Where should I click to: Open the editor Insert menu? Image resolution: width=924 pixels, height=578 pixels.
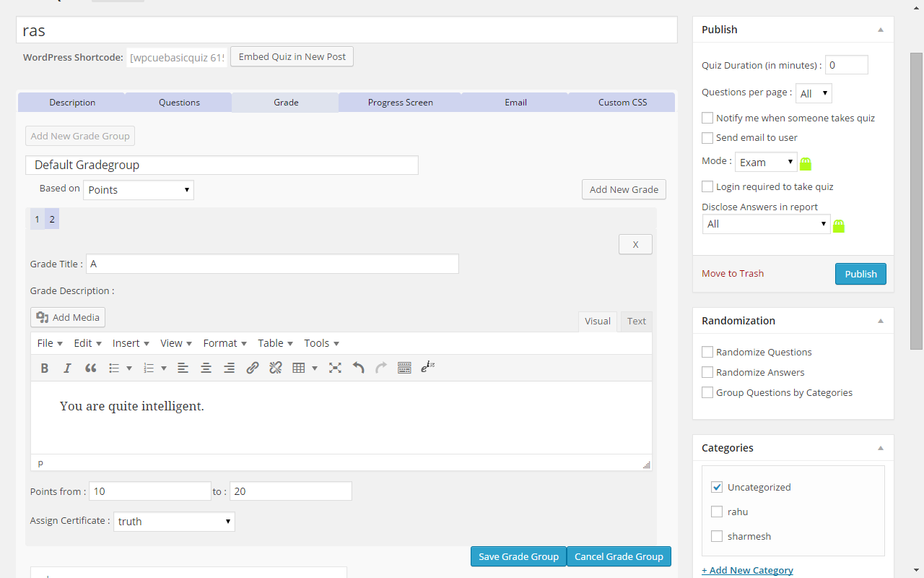tap(131, 343)
